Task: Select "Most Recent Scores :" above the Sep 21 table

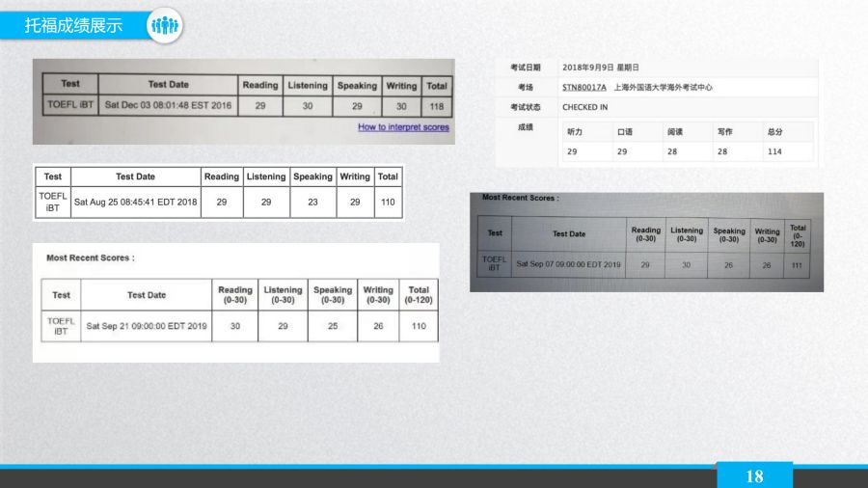Action: point(91,258)
